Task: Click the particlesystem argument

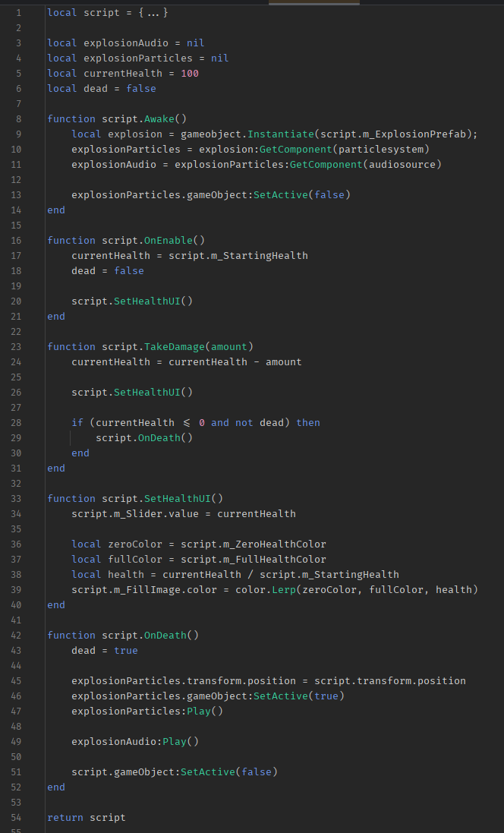Action: [x=381, y=150]
